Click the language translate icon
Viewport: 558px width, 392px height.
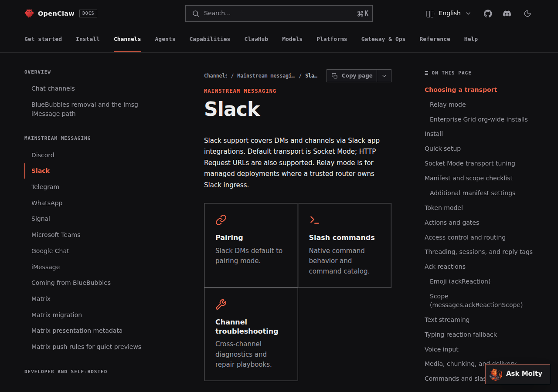click(430, 14)
